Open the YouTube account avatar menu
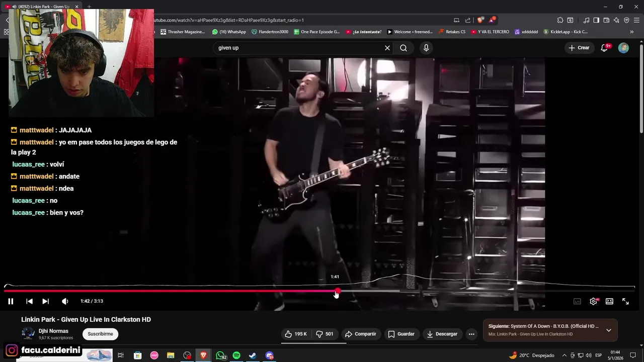Viewport: 644px width, 362px height. (623, 48)
